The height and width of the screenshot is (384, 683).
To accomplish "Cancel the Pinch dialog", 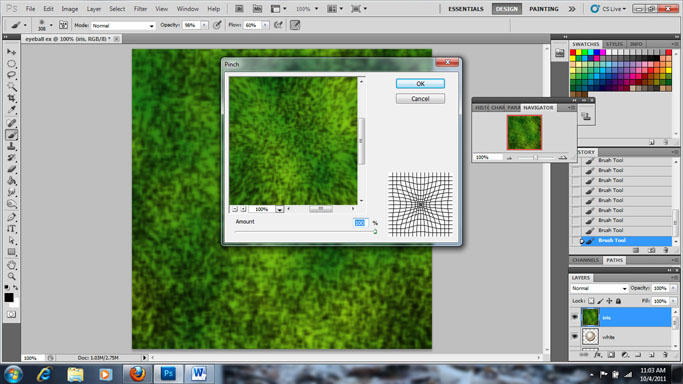I will click(x=420, y=99).
